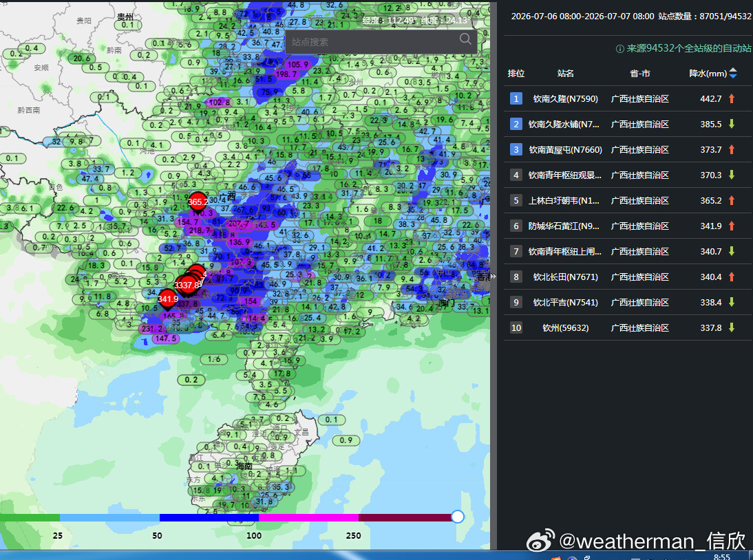Click the 站点数量:87051/94532 text

pyautogui.click(x=705, y=17)
